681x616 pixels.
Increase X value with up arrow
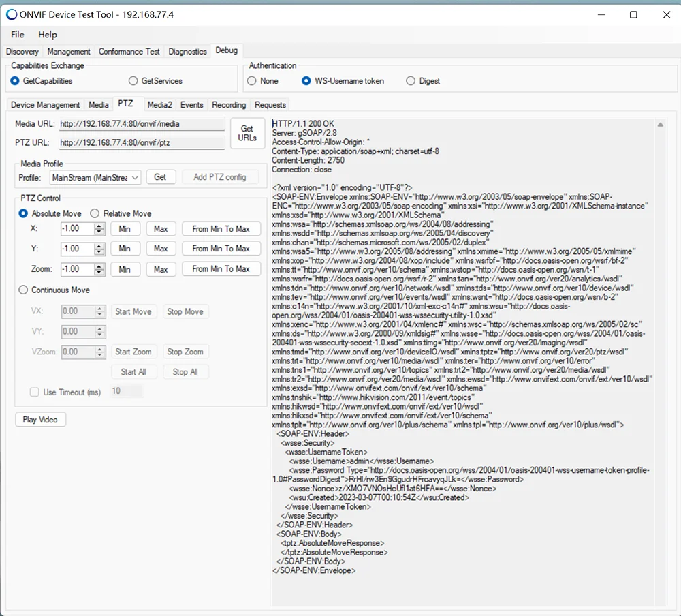click(x=99, y=226)
